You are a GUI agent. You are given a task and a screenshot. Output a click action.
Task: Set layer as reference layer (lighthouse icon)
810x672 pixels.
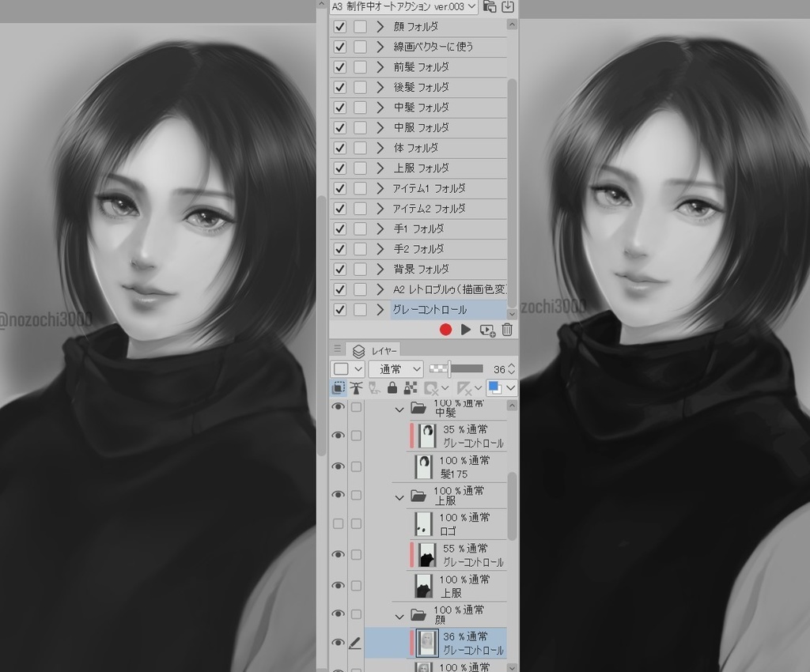tap(356, 387)
